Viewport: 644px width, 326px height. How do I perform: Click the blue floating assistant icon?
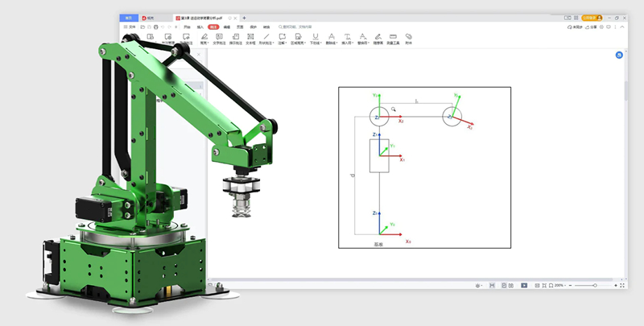[619, 55]
